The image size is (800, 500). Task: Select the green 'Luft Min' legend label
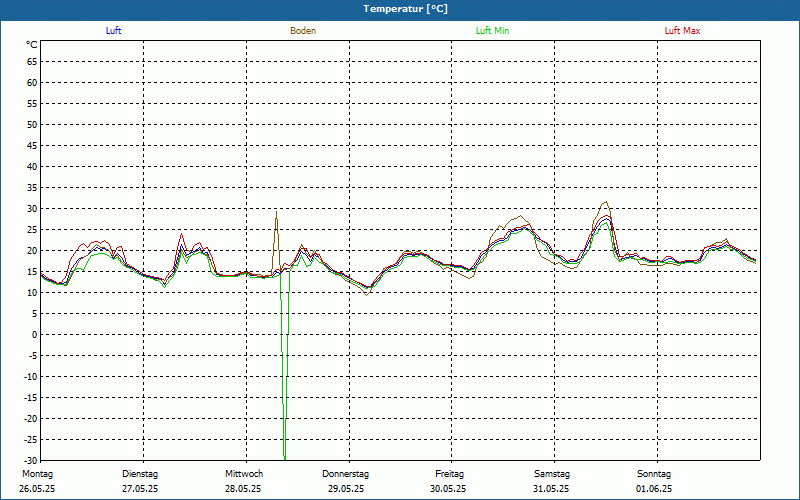point(492,31)
